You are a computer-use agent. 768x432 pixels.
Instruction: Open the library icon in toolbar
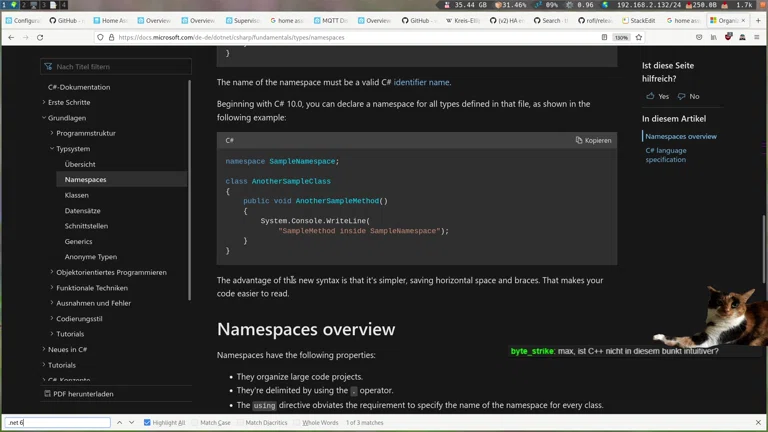[x=714, y=37]
